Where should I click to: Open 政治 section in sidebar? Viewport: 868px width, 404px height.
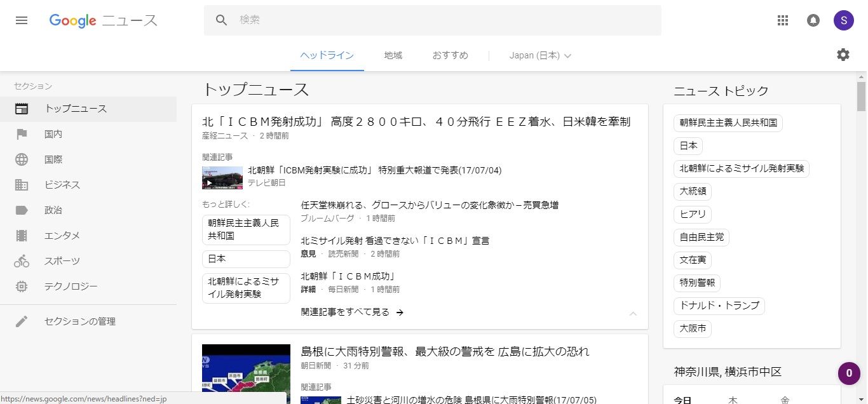coord(88,210)
